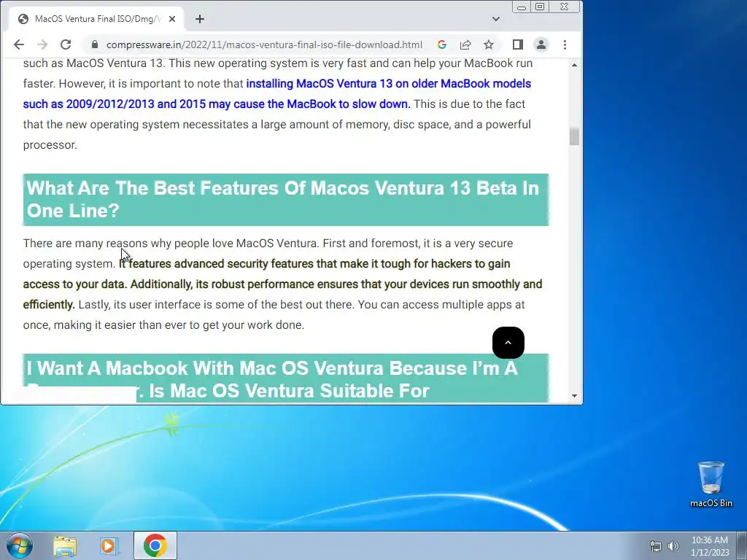Click the taskbar clock showing 10:36 AM
The image size is (747, 560).
tap(710, 546)
